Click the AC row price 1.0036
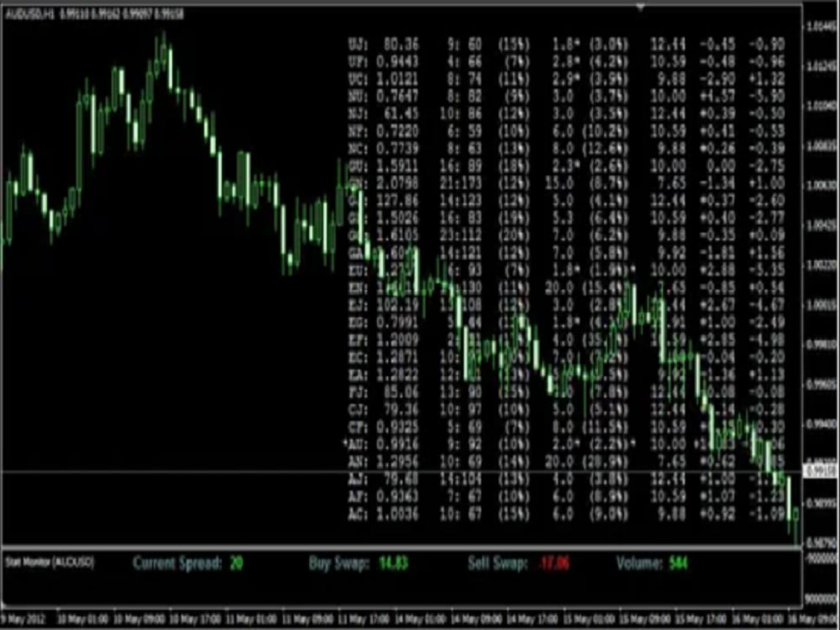This screenshot has width=840, height=630. 397,514
